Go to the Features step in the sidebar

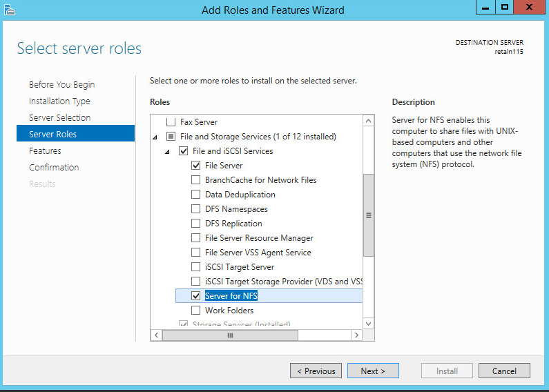click(x=45, y=151)
